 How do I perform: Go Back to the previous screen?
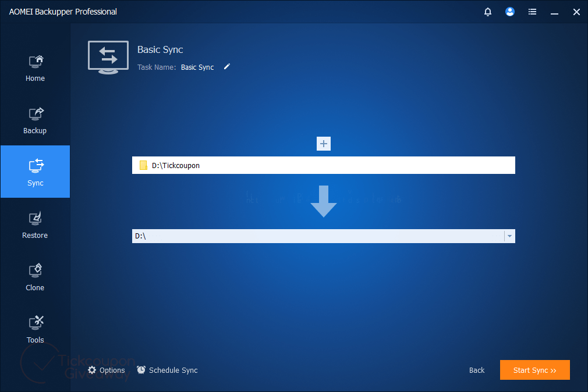pyautogui.click(x=476, y=370)
